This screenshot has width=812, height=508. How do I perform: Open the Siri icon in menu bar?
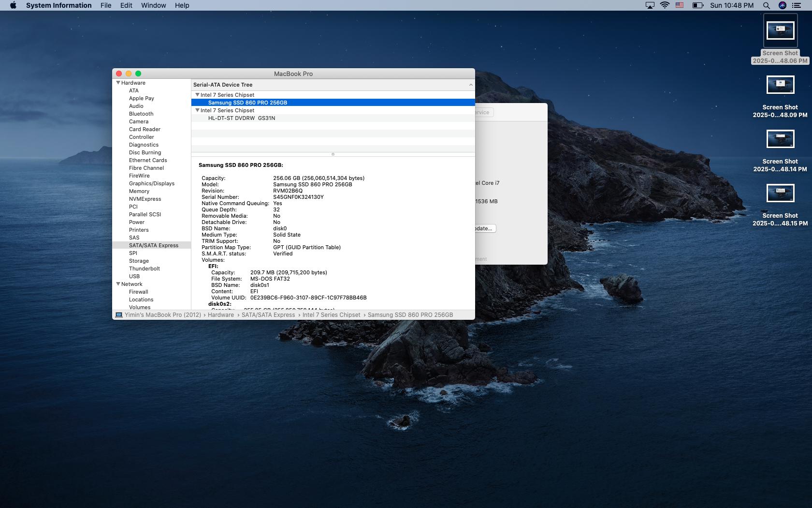(x=783, y=5)
